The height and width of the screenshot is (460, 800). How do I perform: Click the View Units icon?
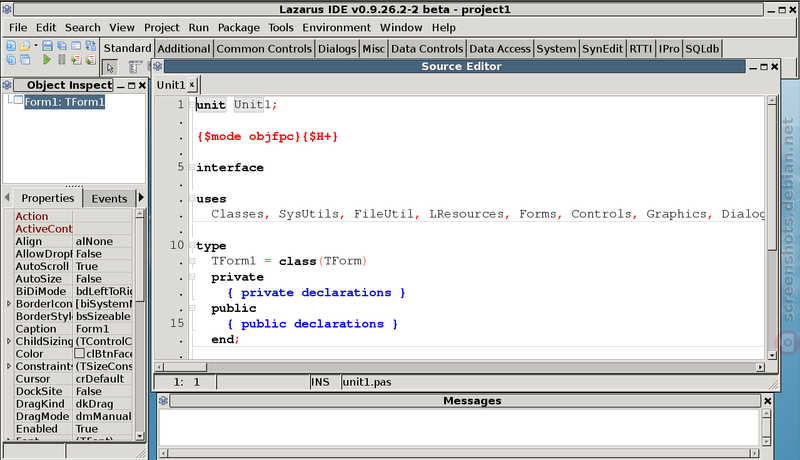pyautogui.click(x=11, y=60)
